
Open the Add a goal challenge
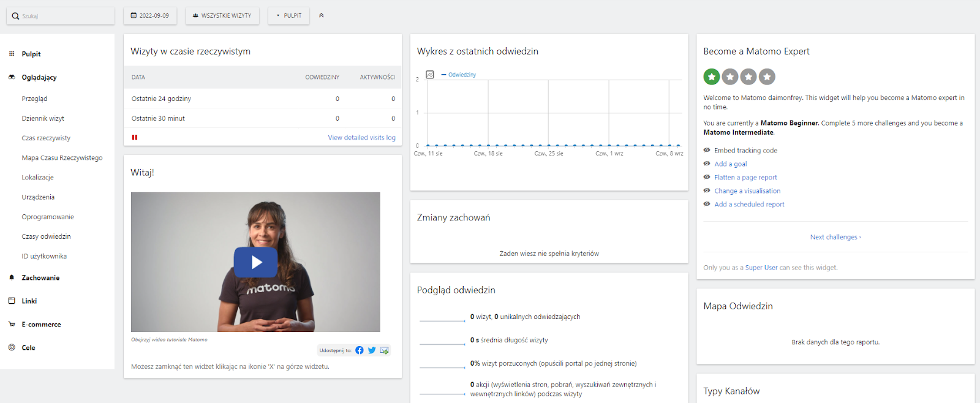[730, 164]
